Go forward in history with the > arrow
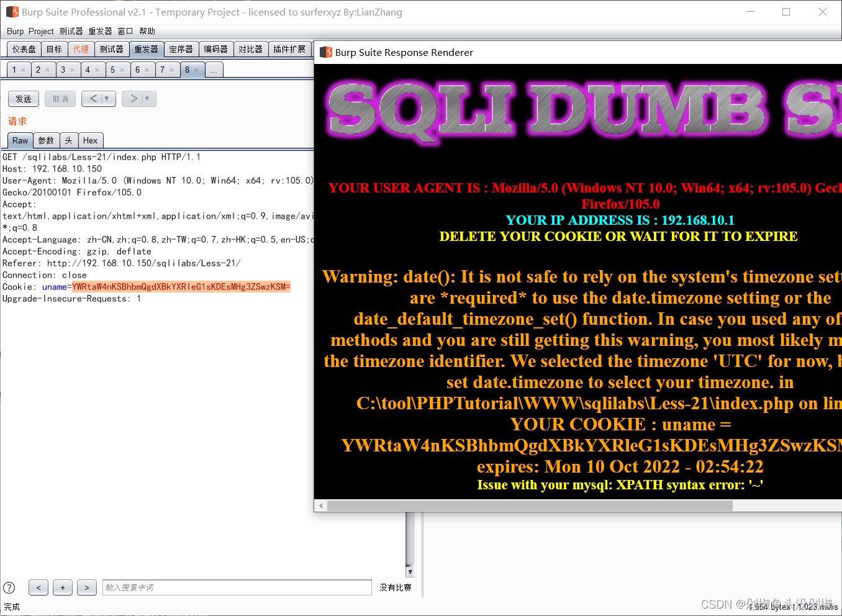 coord(133,98)
